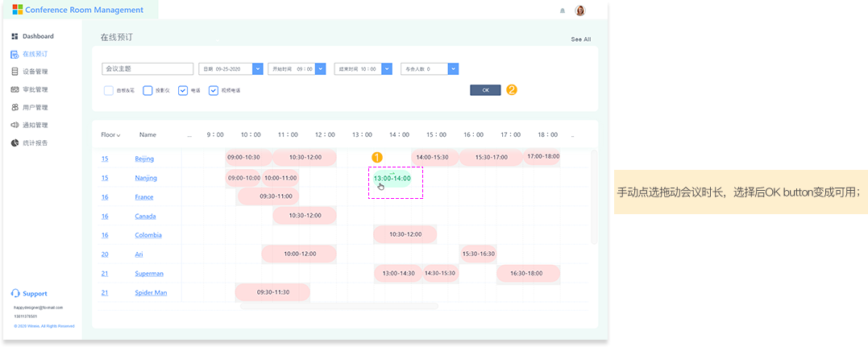Click the notification bell icon
The image size is (868, 347).
tap(562, 10)
